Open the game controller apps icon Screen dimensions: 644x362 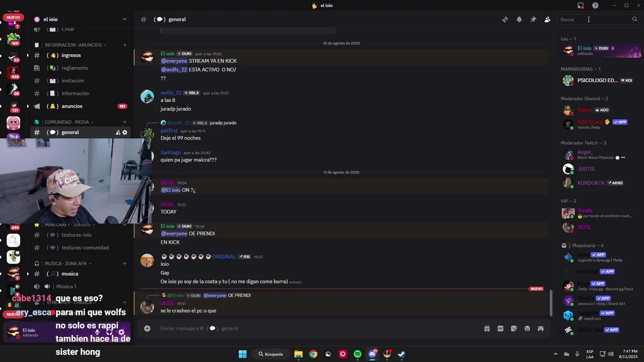(541, 328)
